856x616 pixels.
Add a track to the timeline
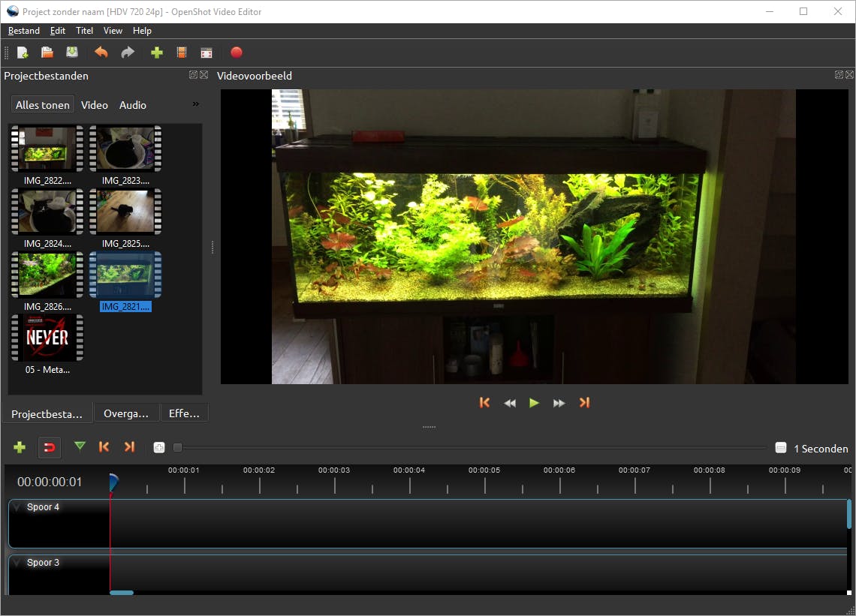pyautogui.click(x=20, y=447)
